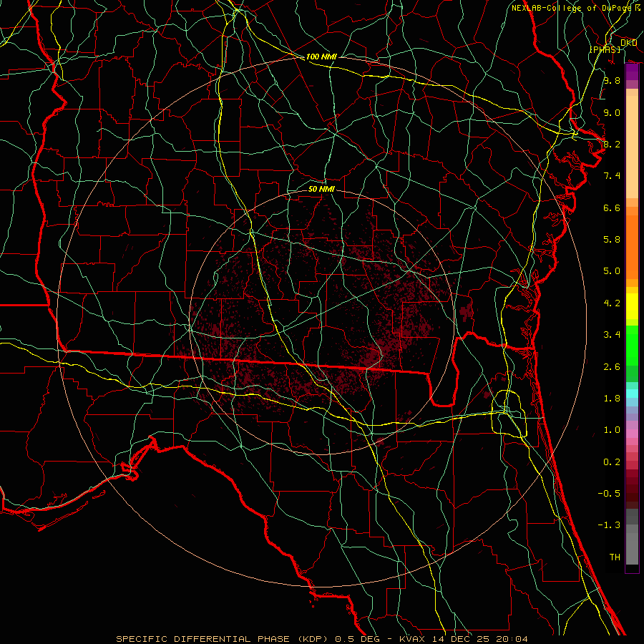This screenshot has width=644, height=644.
Task: Click the 5.0 value on the color scale
Action: click(x=612, y=271)
